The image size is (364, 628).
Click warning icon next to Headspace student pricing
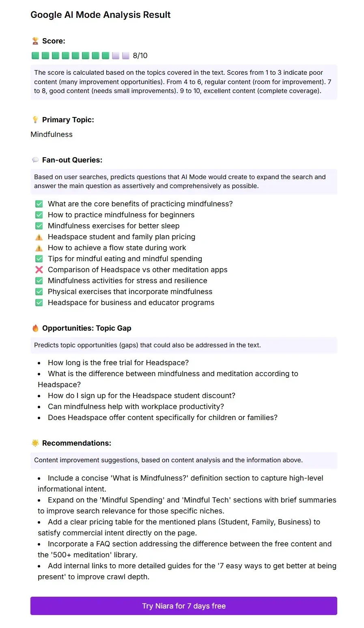pos(39,237)
